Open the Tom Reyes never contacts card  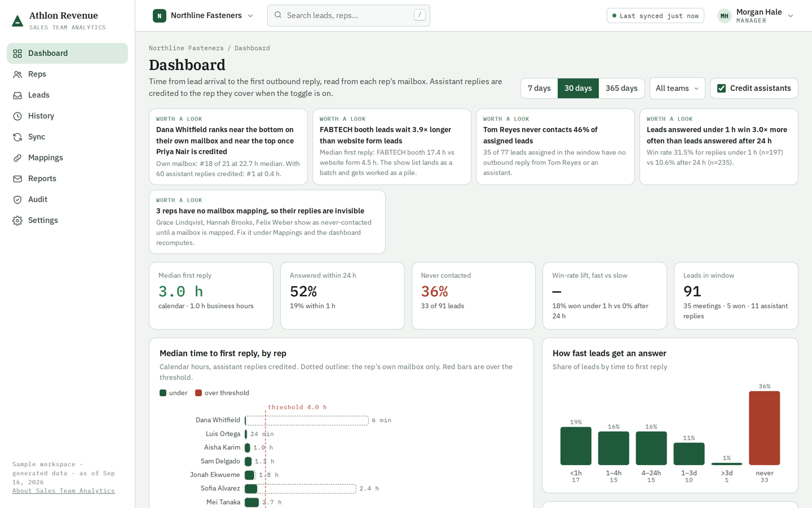coord(555,147)
